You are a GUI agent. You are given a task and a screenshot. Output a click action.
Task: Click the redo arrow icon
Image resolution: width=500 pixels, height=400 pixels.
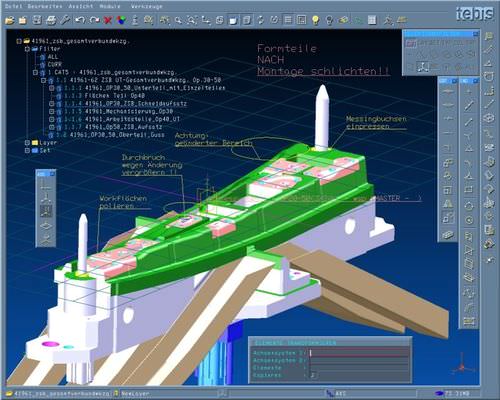pos(94,20)
